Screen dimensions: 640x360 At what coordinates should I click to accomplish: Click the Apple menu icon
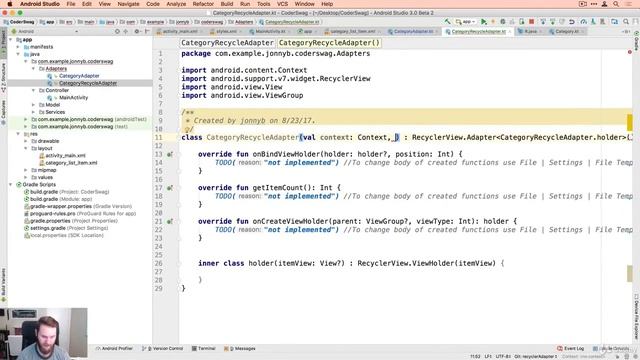coord(10,4)
